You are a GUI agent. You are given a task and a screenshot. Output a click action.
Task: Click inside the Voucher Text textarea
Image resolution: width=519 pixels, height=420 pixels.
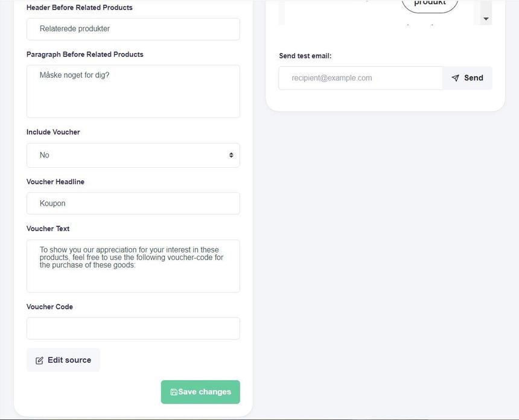[133, 266]
